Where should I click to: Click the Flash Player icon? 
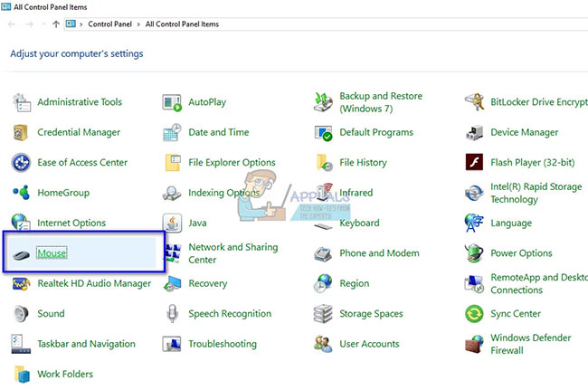[474, 162]
